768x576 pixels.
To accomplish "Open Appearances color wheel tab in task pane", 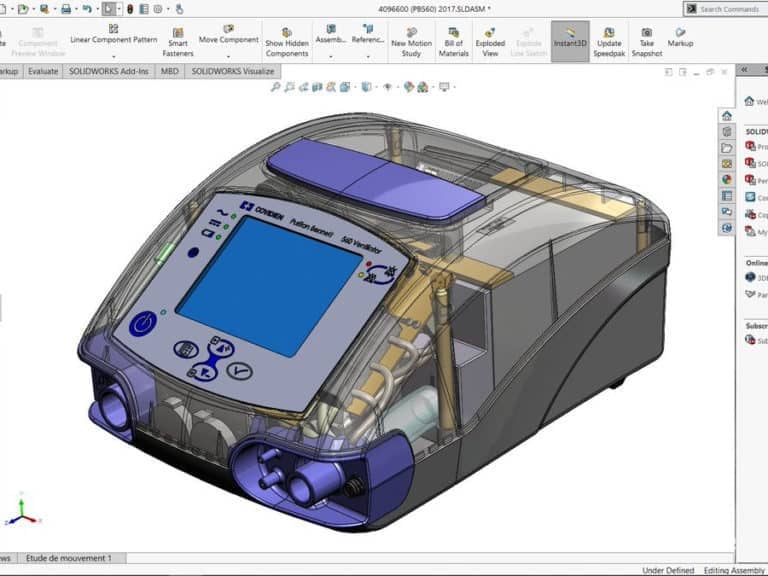I will coord(727,180).
